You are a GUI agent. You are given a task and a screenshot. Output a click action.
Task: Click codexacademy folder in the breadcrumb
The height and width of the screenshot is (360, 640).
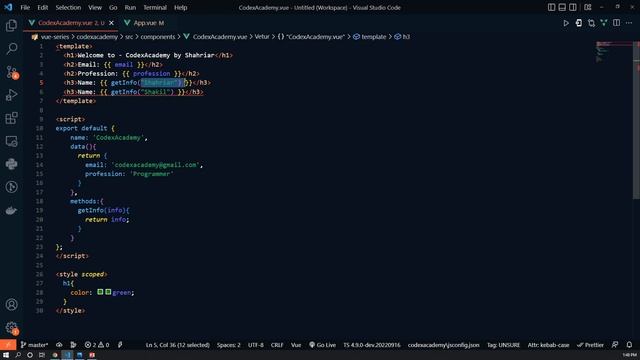coord(97,37)
